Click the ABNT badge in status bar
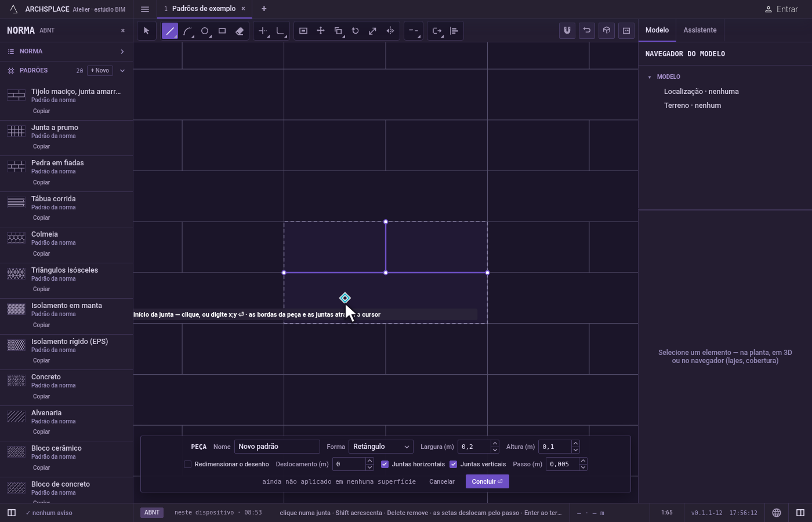 152,513
